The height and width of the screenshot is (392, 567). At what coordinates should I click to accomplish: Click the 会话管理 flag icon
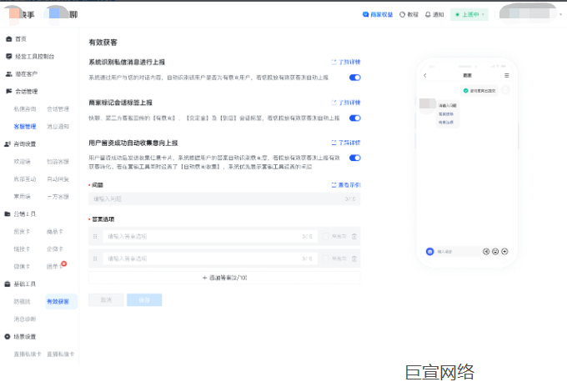(9, 91)
